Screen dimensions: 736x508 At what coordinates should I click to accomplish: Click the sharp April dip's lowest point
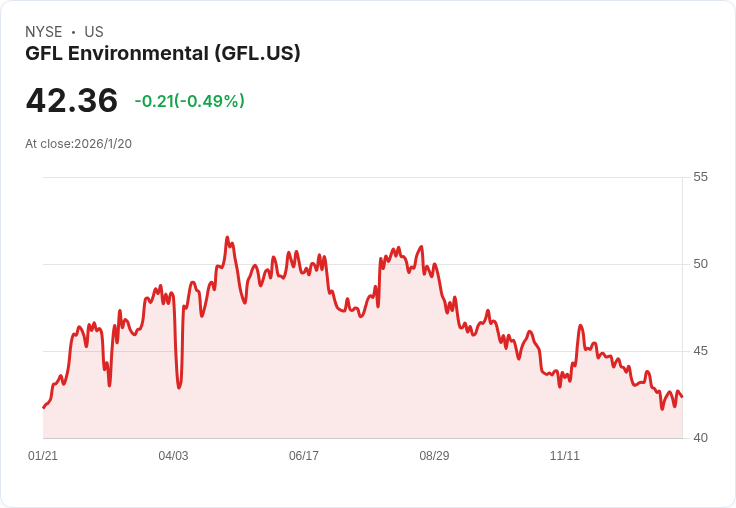179,387
